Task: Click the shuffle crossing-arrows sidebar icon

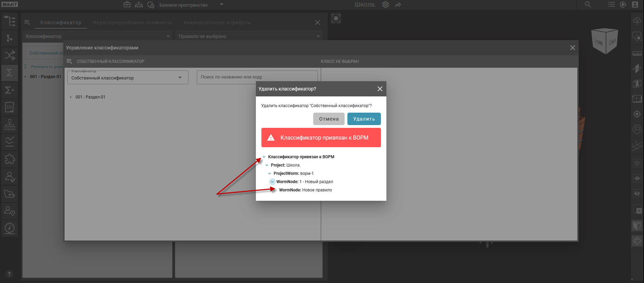Action: [x=10, y=55]
